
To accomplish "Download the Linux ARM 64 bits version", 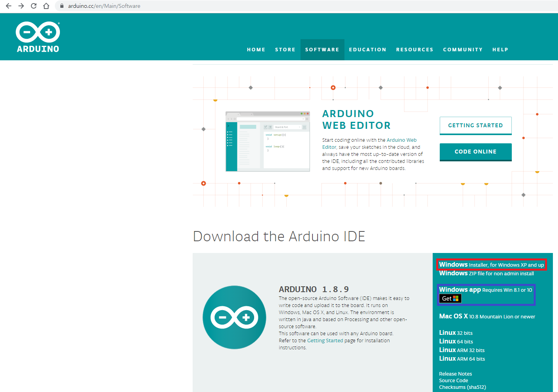I will click(x=462, y=359).
